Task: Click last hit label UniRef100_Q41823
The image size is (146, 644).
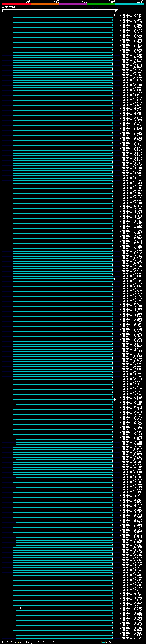Action: [131, 638]
